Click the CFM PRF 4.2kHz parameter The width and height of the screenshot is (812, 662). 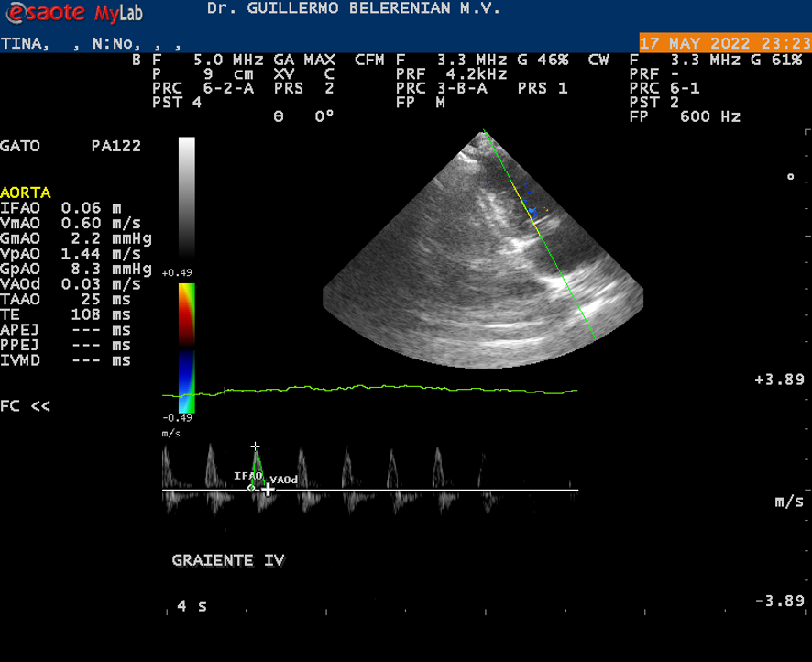coord(452,74)
